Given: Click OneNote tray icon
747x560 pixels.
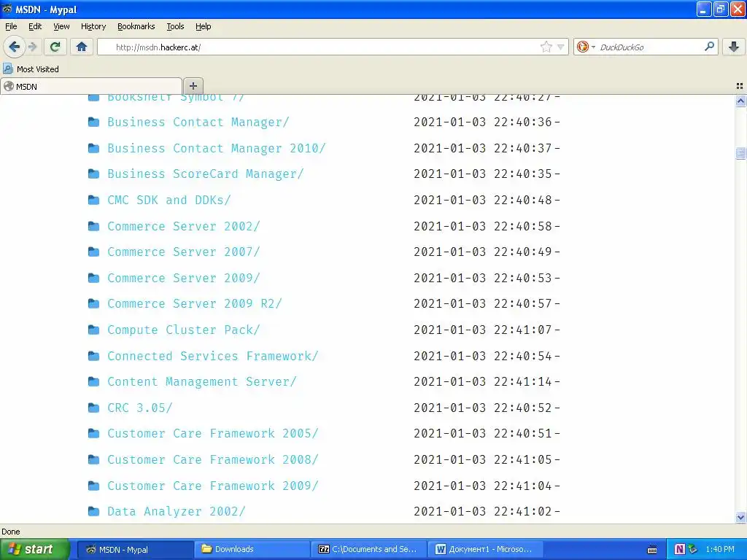Looking at the screenshot, I should click(680, 549).
